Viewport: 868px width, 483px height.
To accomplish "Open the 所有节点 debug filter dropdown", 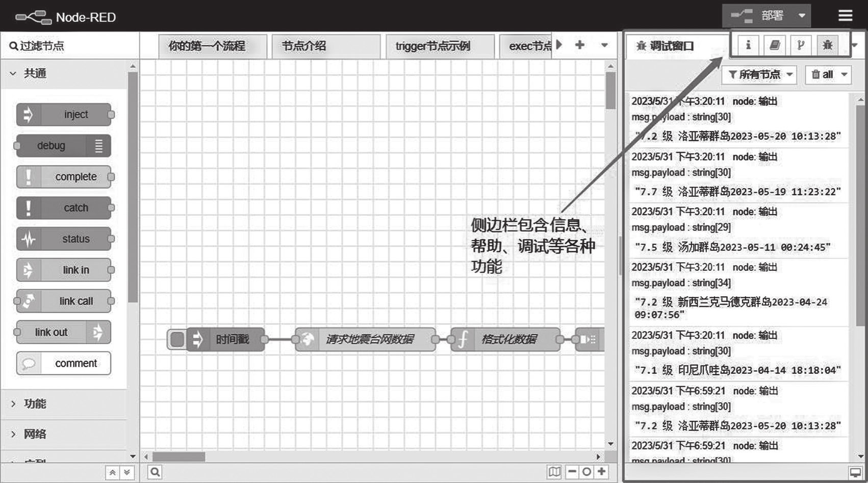I will (759, 74).
